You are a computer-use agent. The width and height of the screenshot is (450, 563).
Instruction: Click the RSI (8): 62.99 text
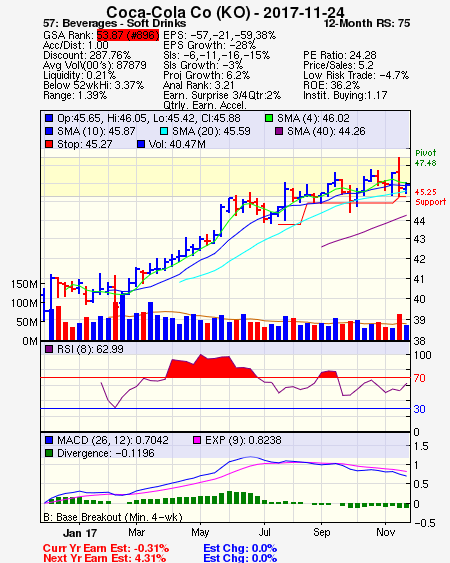(x=90, y=349)
